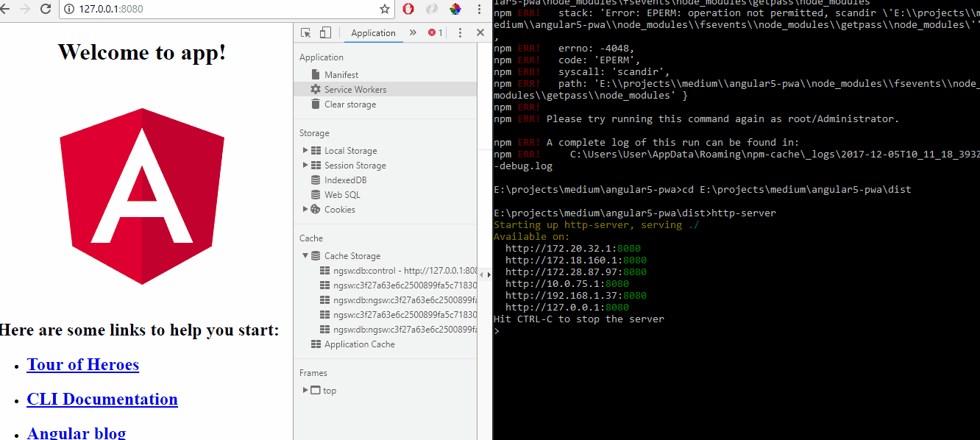Focus the address bar showing 127.0.0.1:8080

click(228, 9)
